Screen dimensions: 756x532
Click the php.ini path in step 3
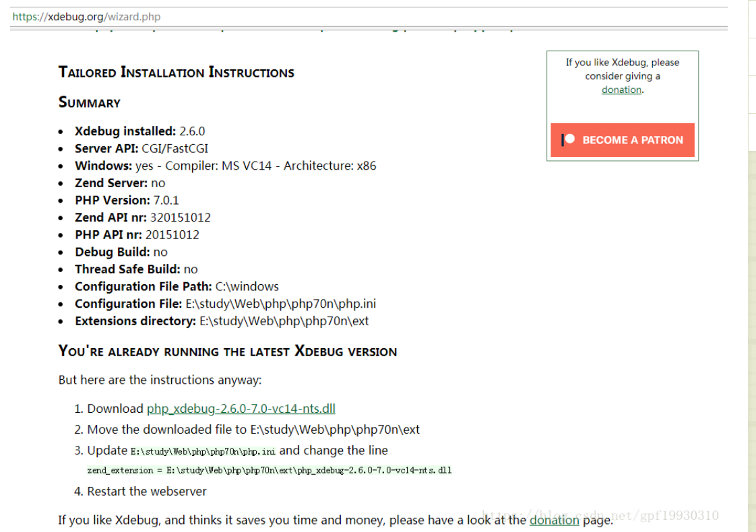point(203,451)
